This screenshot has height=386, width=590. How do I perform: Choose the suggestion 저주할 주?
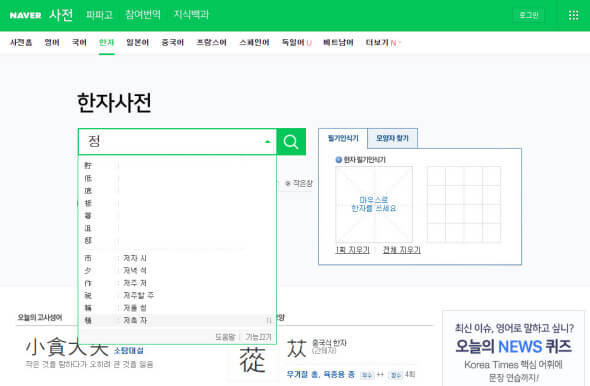tap(177, 295)
